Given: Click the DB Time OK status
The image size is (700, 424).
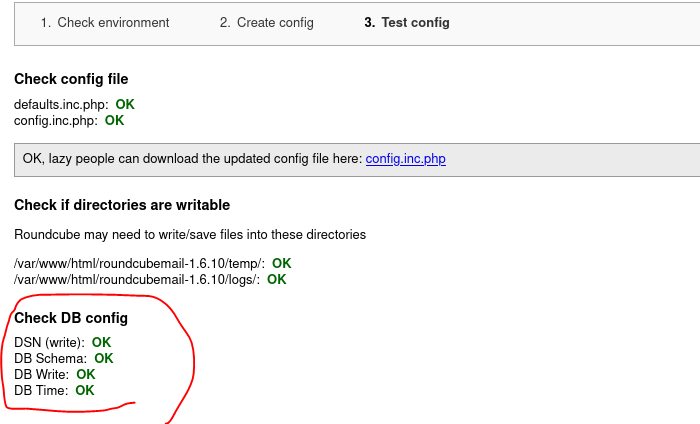Looking at the screenshot, I should pos(85,391).
